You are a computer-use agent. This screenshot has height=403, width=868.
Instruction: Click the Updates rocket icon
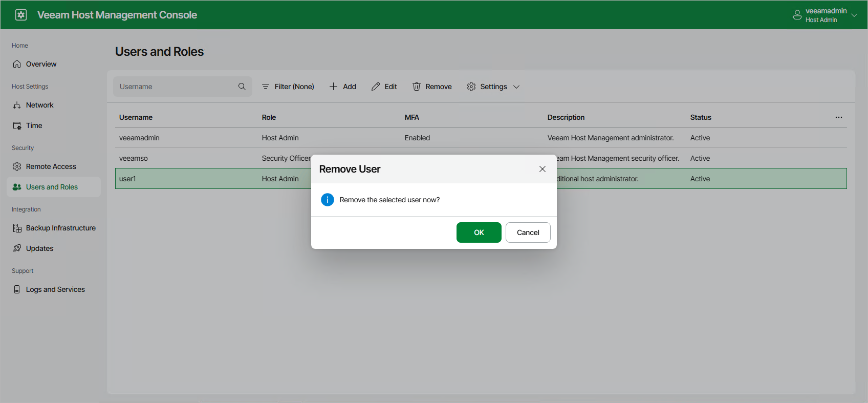[17, 248]
